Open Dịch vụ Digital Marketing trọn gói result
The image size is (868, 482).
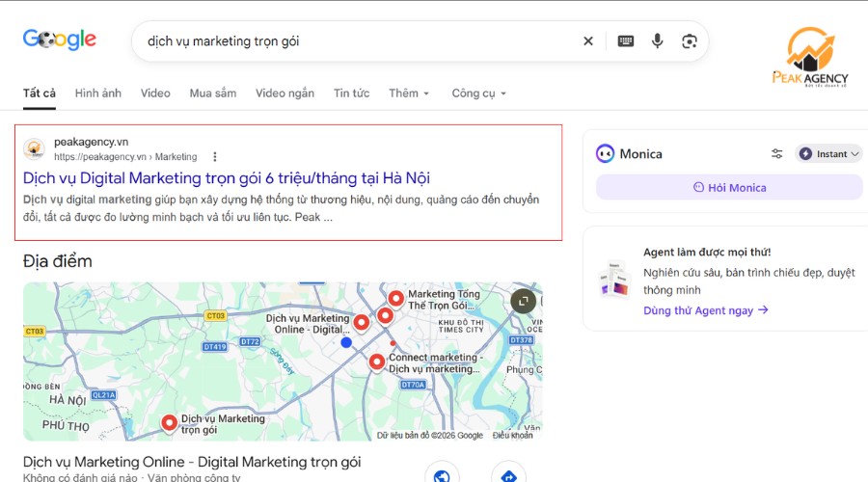click(x=227, y=178)
